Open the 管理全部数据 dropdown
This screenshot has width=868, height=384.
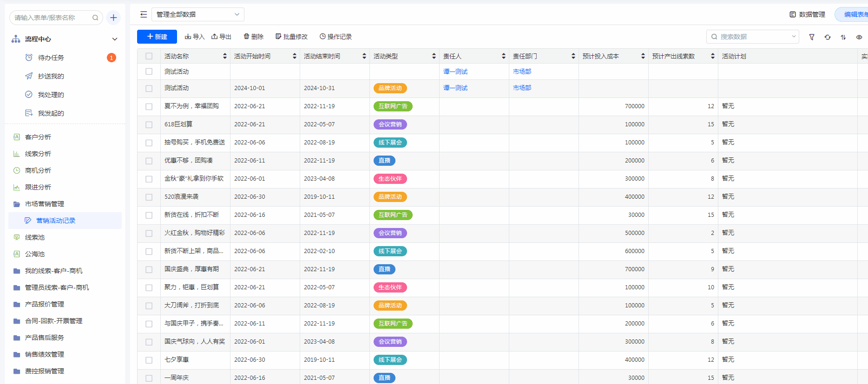(x=197, y=14)
